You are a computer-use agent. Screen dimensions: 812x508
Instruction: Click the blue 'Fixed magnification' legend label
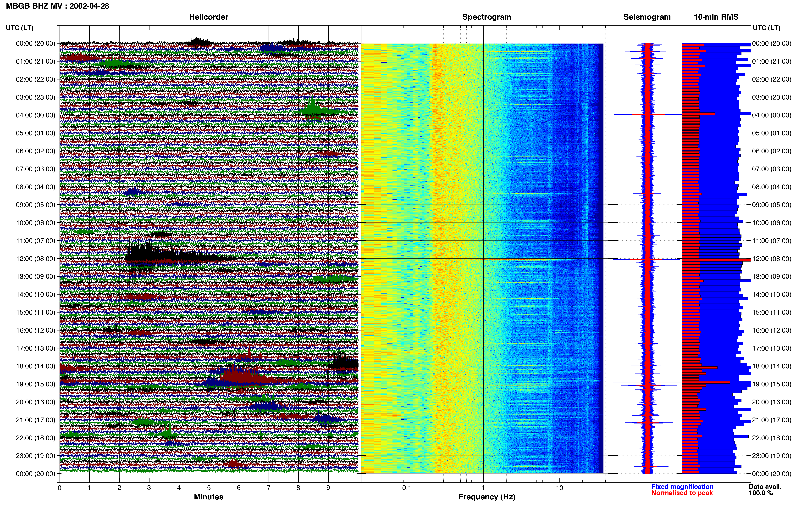[682, 487]
